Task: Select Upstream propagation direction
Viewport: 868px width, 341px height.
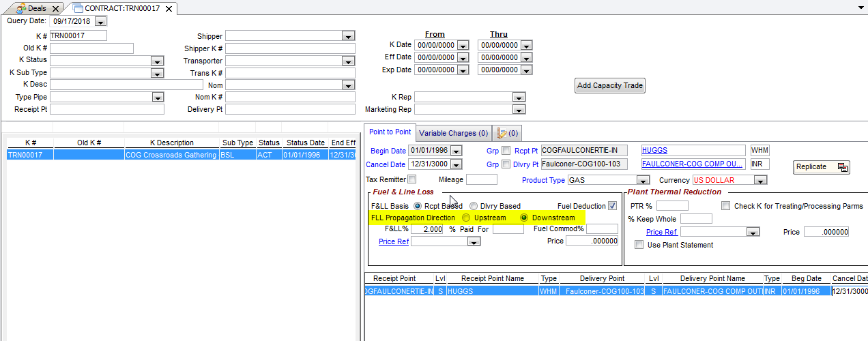Action: (x=467, y=218)
